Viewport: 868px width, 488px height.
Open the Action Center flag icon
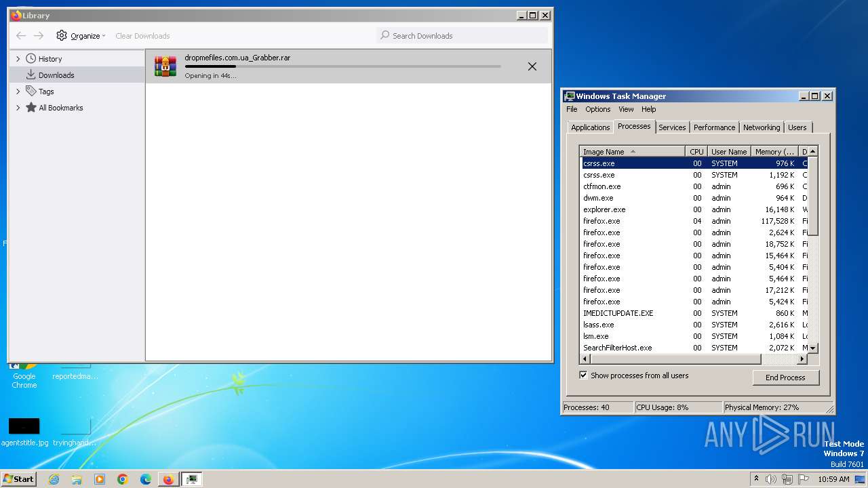pyautogui.click(x=804, y=479)
